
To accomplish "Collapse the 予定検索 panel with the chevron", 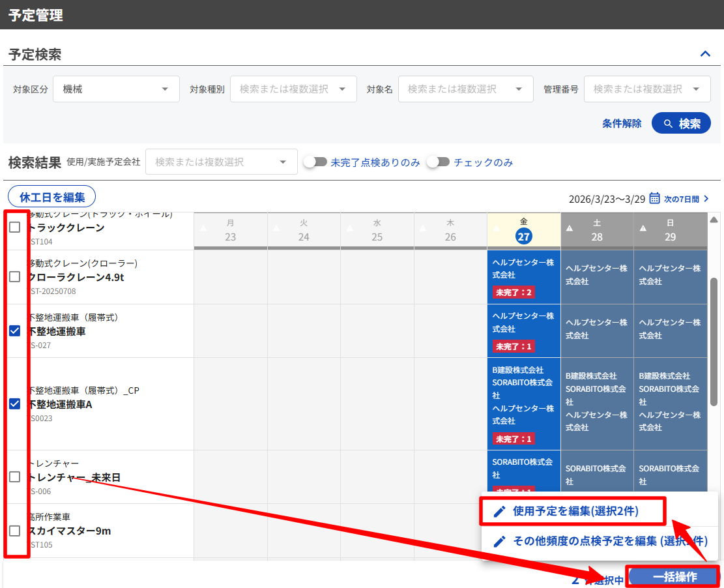I will [x=705, y=54].
